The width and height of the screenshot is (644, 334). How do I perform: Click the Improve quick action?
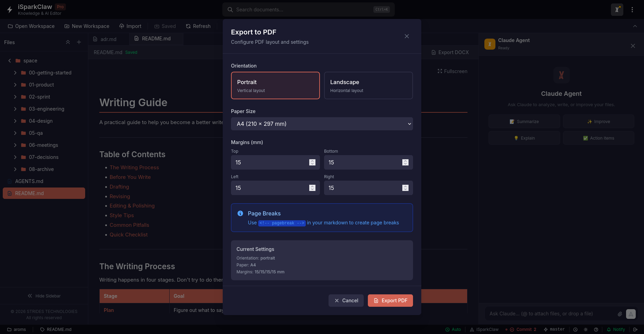(x=598, y=122)
